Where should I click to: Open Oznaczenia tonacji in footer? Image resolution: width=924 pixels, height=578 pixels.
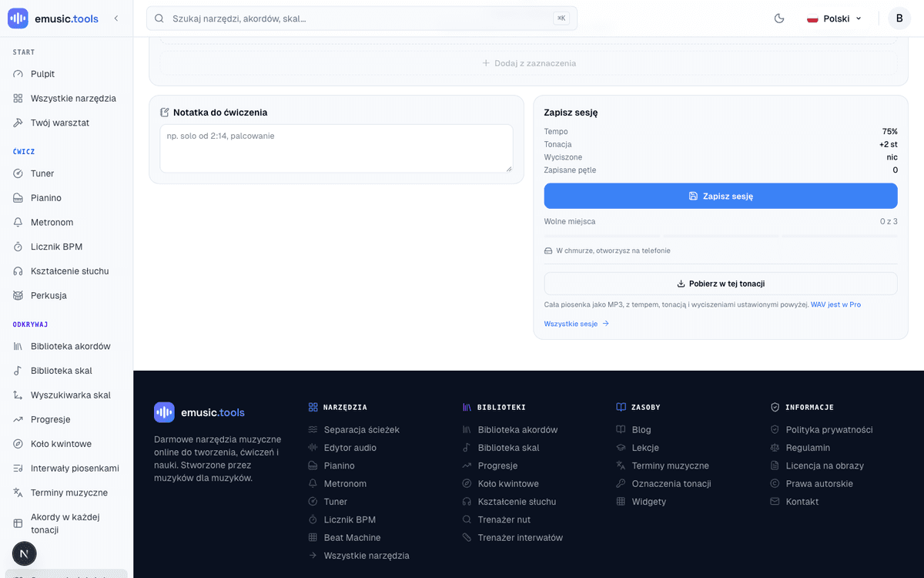click(x=671, y=484)
